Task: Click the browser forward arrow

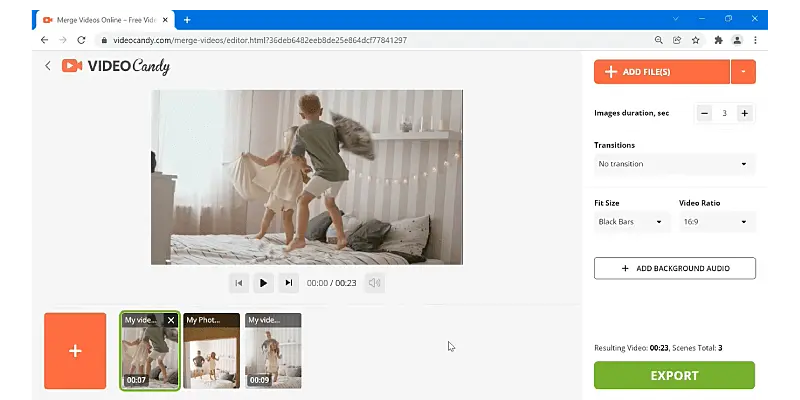Action: coord(62,40)
